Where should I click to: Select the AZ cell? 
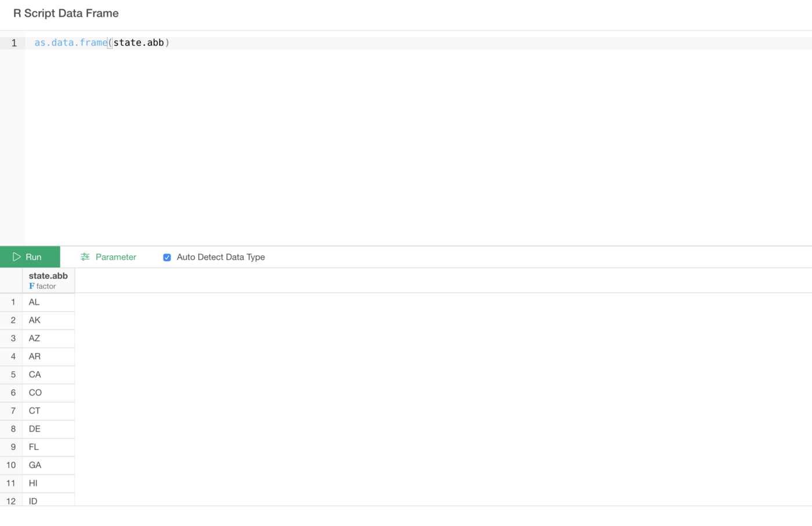point(48,338)
